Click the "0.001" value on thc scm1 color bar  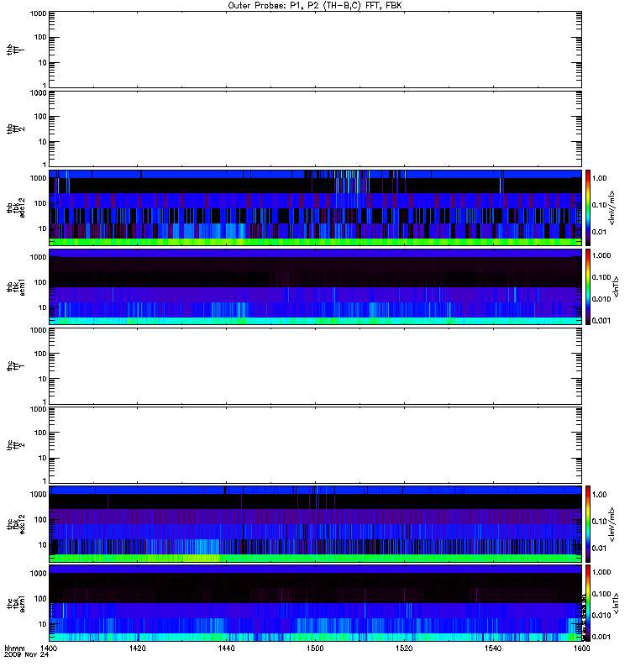[x=601, y=637]
